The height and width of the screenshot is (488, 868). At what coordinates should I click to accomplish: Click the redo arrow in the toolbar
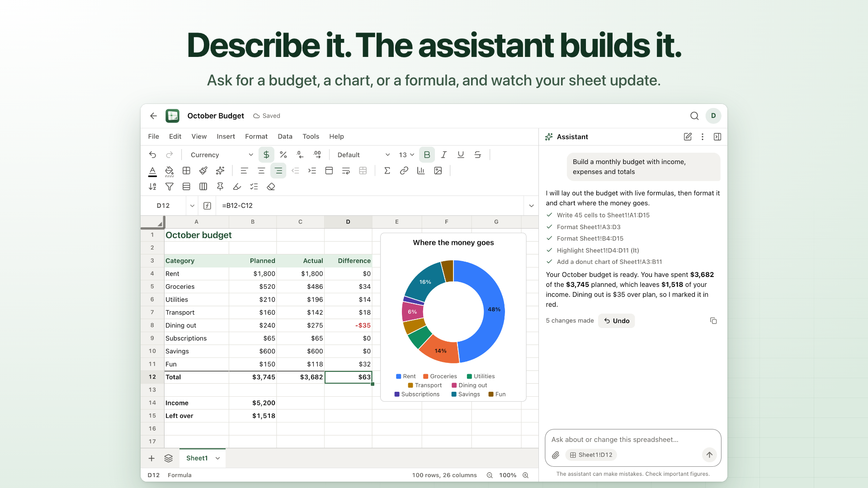pyautogui.click(x=170, y=155)
